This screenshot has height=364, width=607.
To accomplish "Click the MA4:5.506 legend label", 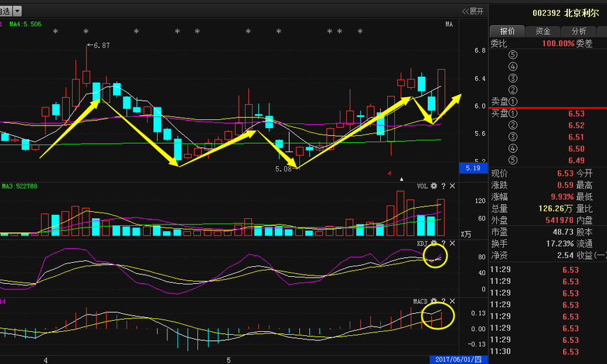I will (25, 24).
